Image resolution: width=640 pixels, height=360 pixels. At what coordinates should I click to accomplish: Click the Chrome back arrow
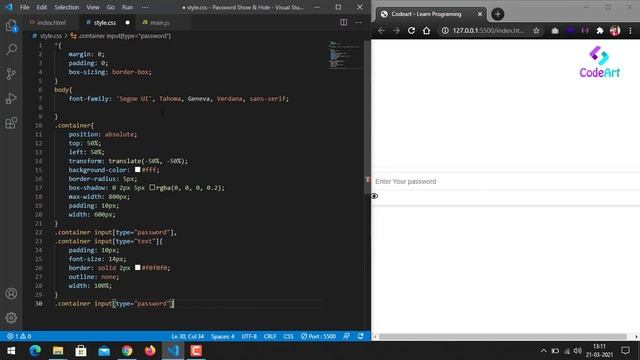381,31
